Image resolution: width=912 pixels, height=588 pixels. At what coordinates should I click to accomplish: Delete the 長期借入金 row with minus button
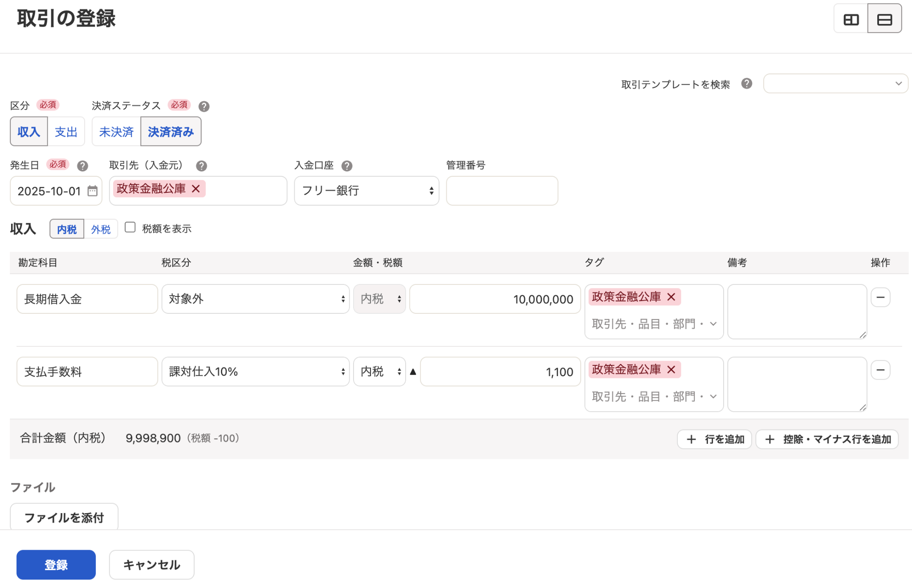880,297
